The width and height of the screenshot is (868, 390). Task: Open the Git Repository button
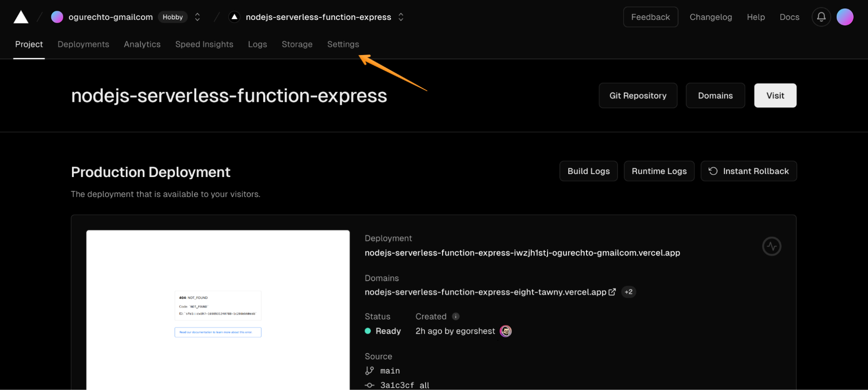coord(637,95)
